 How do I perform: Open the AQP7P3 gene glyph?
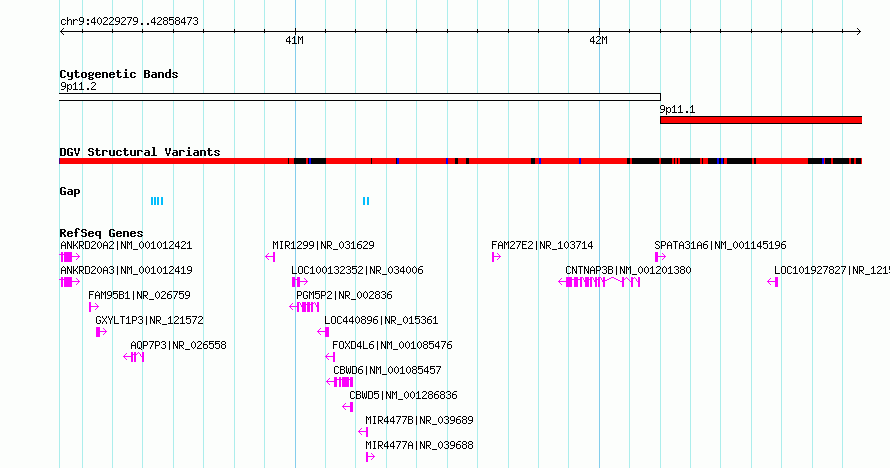134,357
